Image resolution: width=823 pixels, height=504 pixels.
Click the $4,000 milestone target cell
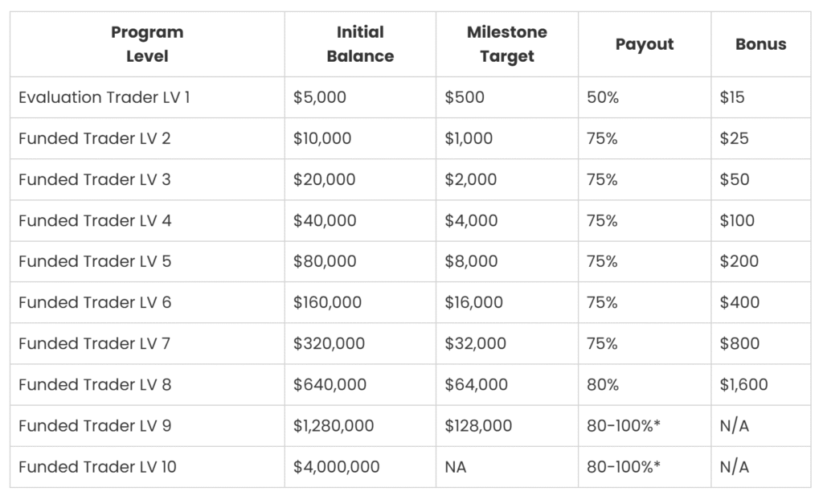click(507, 220)
